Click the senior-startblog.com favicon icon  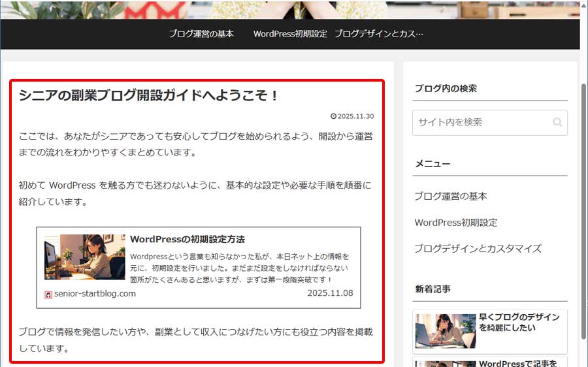coord(48,295)
